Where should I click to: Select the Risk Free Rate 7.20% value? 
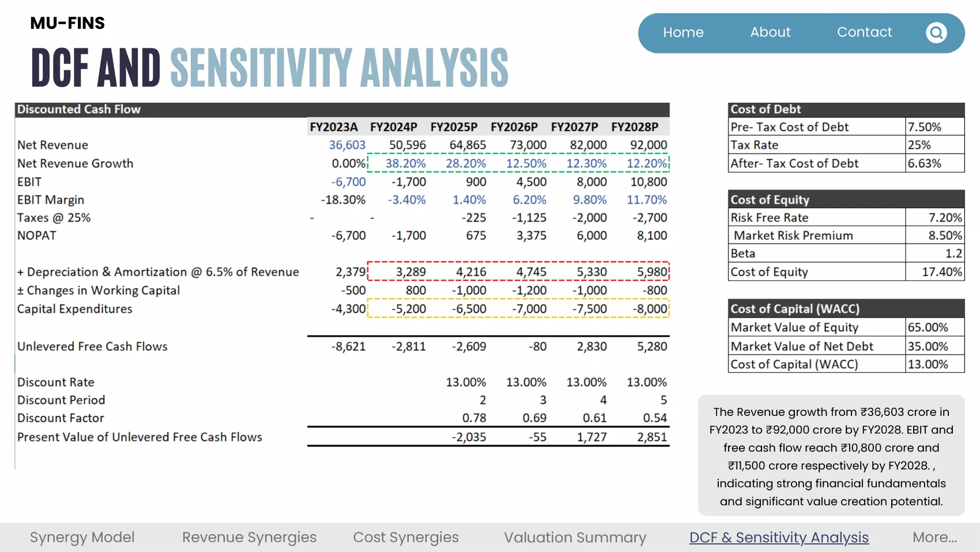(x=934, y=217)
